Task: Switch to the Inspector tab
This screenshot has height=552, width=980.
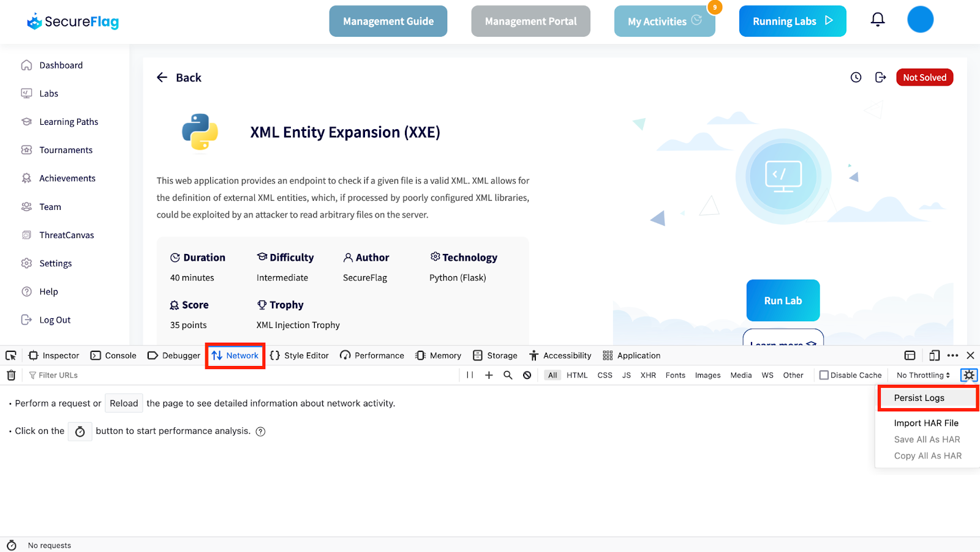Action: [54, 356]
